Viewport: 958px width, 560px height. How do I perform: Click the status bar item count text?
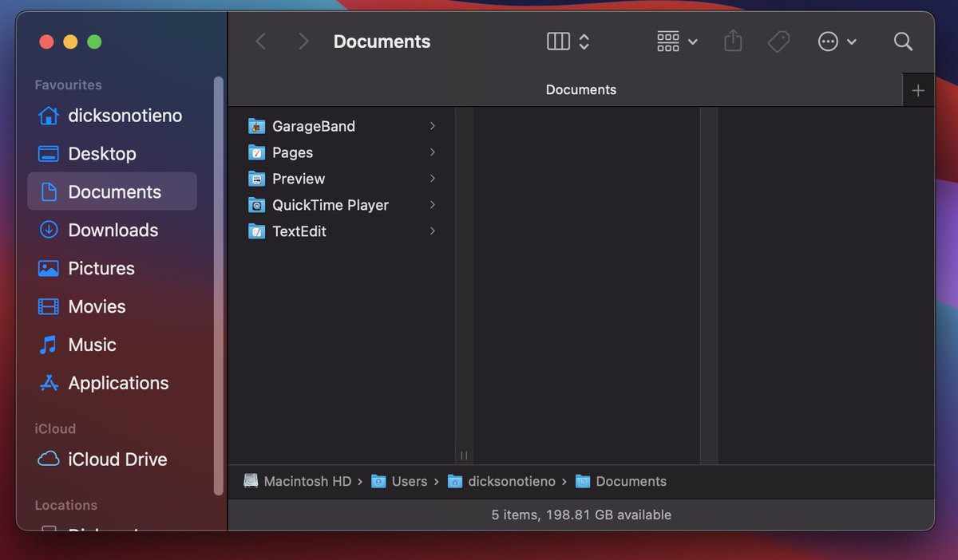click(x=581, y=515)
